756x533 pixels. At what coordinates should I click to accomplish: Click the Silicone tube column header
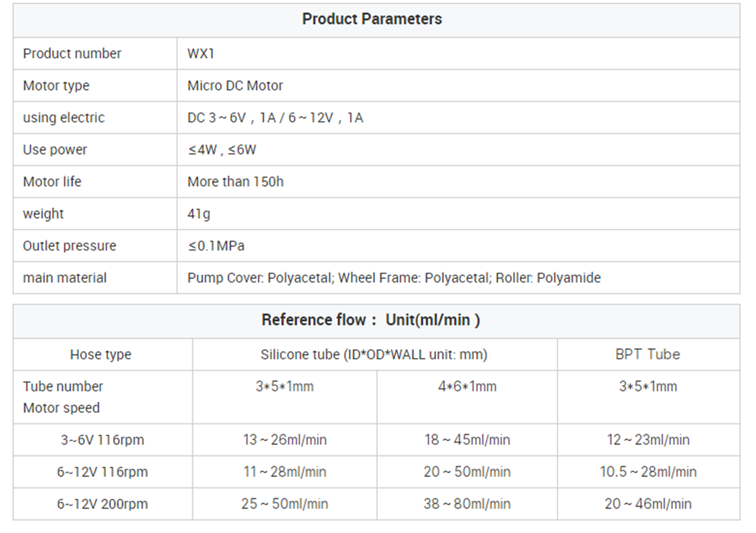[374, 354]
